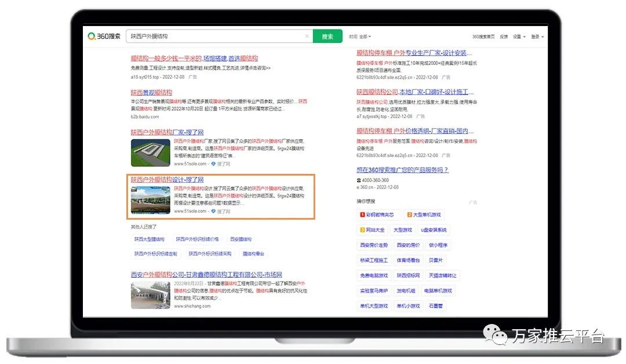Select related search 陕西大型膜结构

(x=150, y=239)
